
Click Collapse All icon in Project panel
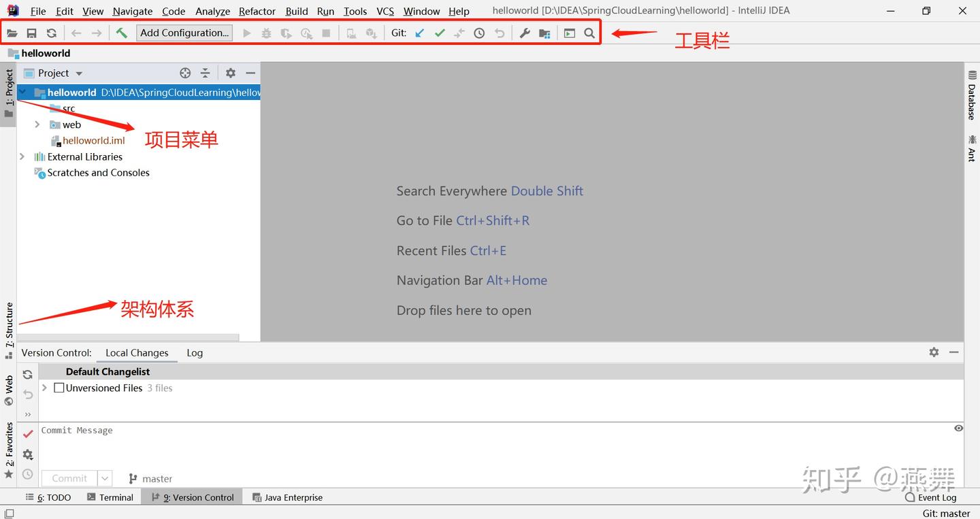[205, 73]
